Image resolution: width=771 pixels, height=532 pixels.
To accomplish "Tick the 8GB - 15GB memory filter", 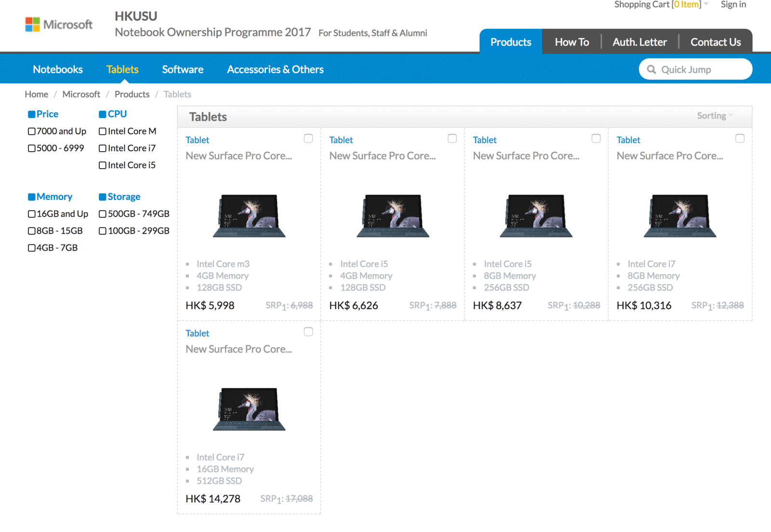I will coord(32,231).
